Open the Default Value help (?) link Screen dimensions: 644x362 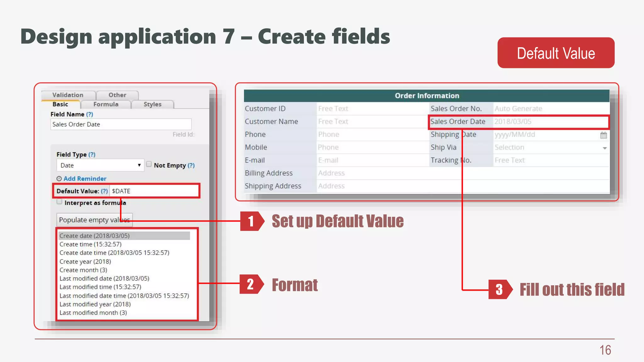click(x=104, y=191)
